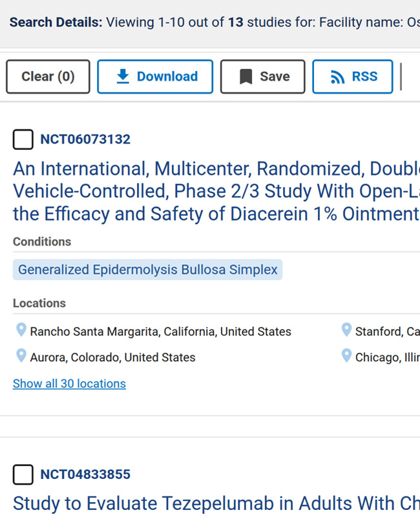The image size is (420, 517).
Task: Subscribe via the RSS button
Action: coord(352,76)
